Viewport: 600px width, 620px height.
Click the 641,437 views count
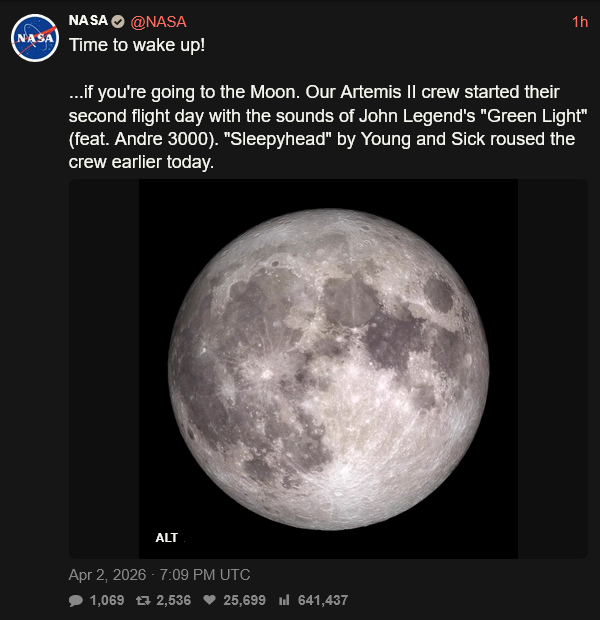[323, 600]
